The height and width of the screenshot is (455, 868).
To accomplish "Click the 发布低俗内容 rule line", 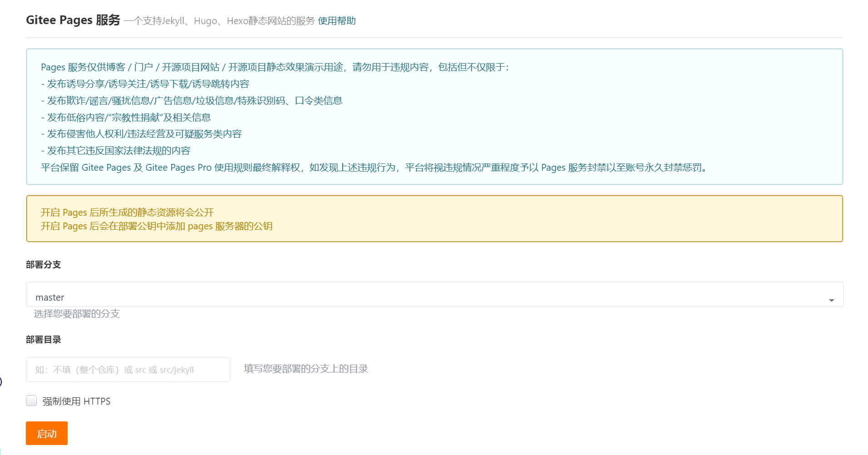I will (126, 118).
